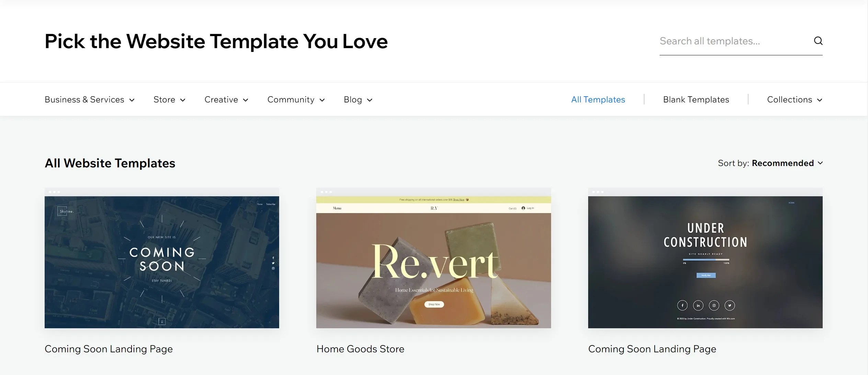Viewport: 868px width, 375px height.
Task: Select the All Templates tab
Action: tap(598, 100)
